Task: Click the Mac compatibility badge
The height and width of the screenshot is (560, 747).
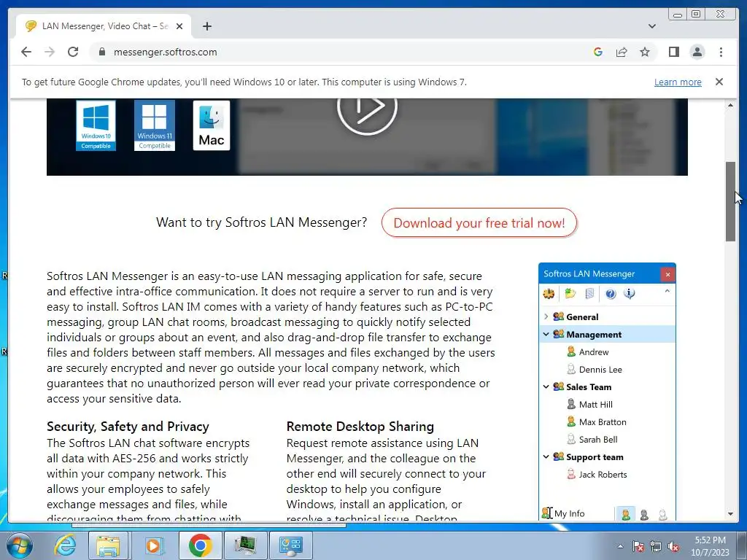Action: click(212, 125)
